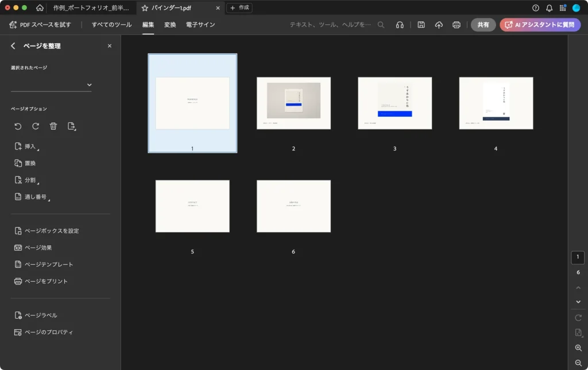The width and height of the screenshot is (588, 370).
Task: Open the help icon
Action: tap(536, 8)
